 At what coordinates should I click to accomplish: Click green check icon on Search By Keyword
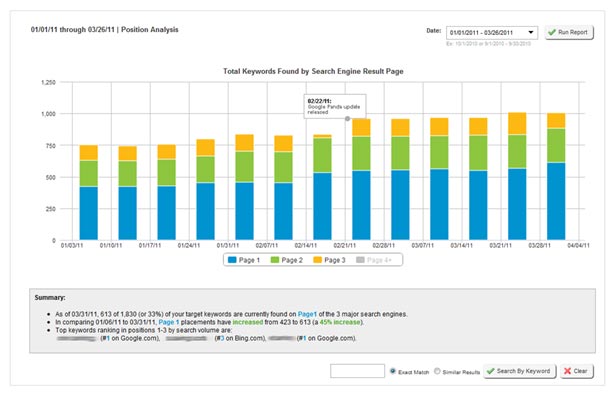point(491,371)
